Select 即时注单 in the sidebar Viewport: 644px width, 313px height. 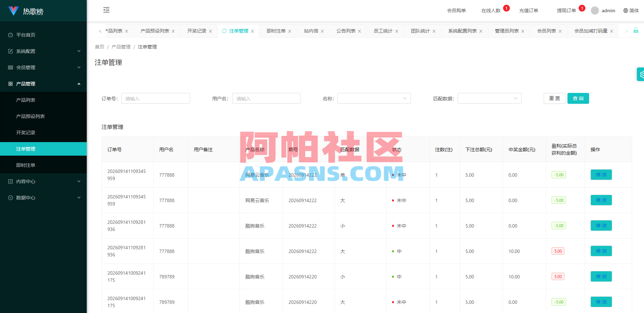[43, 165]
